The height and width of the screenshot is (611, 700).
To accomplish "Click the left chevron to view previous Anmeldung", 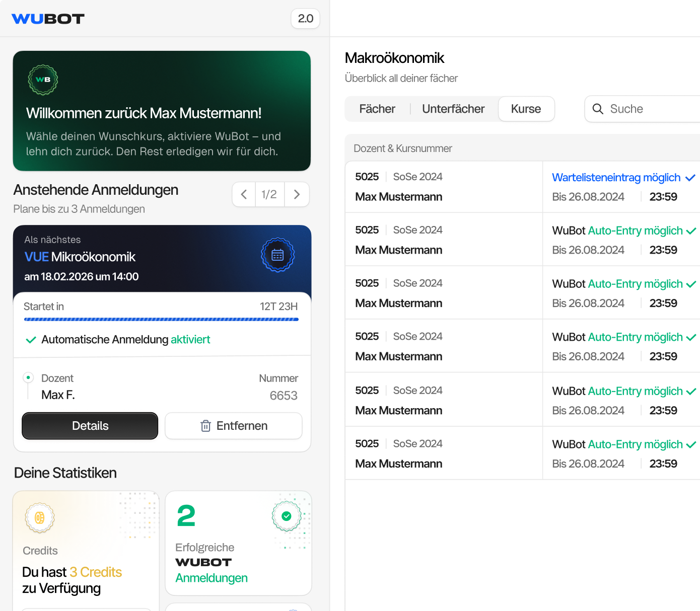I will point(243,194).
